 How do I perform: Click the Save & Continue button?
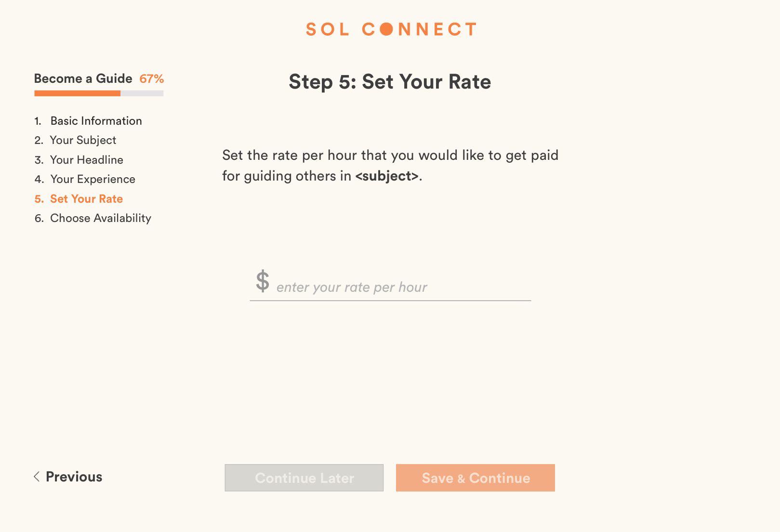475,478
